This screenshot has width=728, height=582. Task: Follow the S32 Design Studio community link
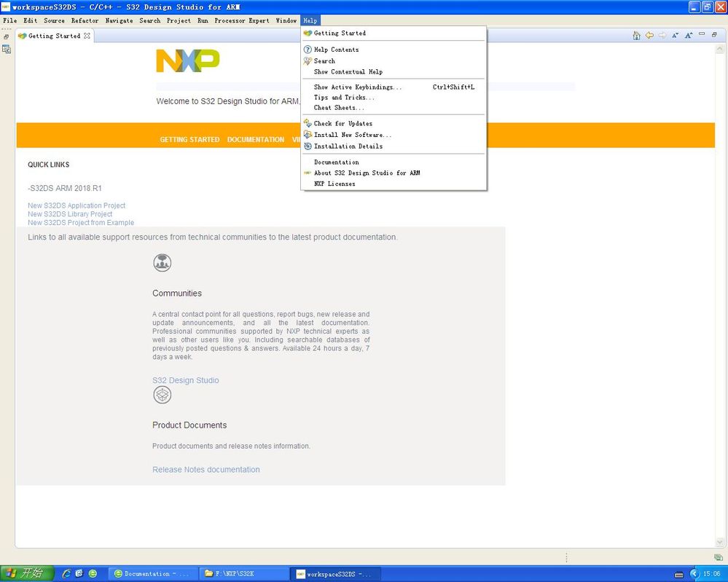coord(185,380)
